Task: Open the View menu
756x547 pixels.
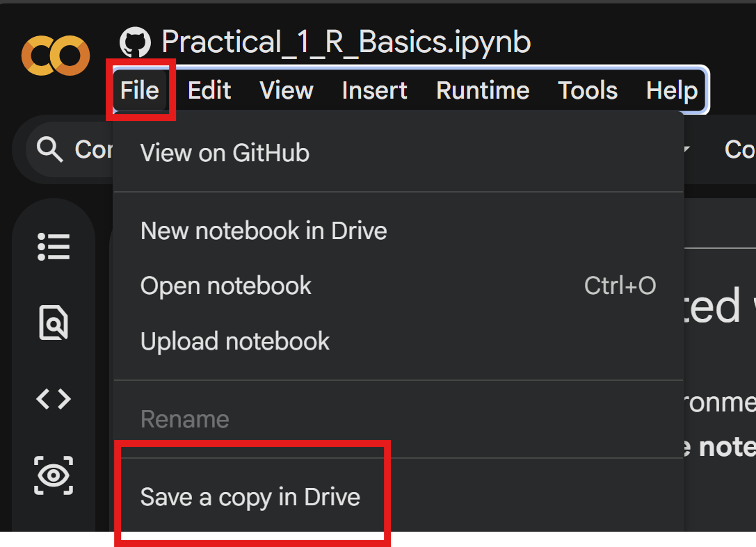Action: pos(287,90)
